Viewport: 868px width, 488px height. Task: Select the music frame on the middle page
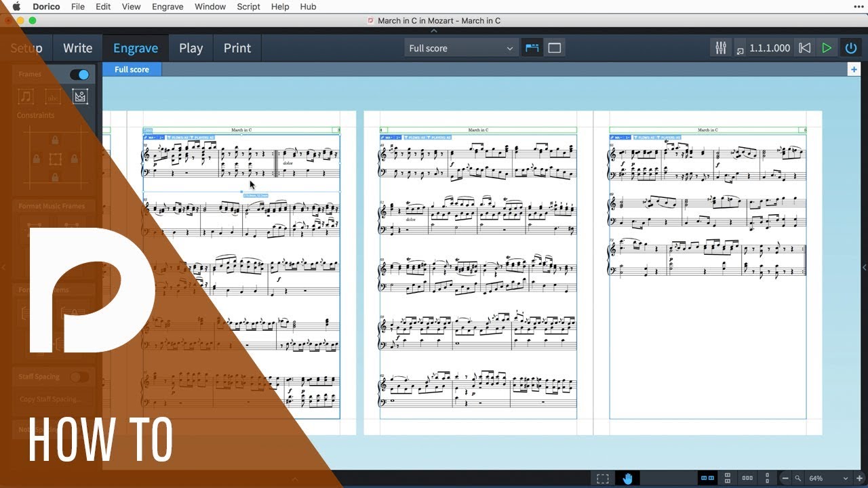click(478, 277)
